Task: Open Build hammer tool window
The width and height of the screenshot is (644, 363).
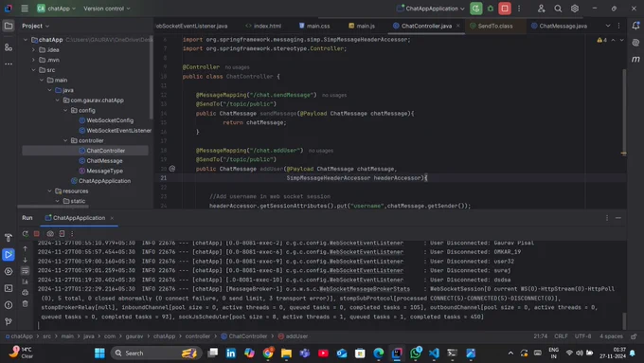Action: [x=9, y=238]
